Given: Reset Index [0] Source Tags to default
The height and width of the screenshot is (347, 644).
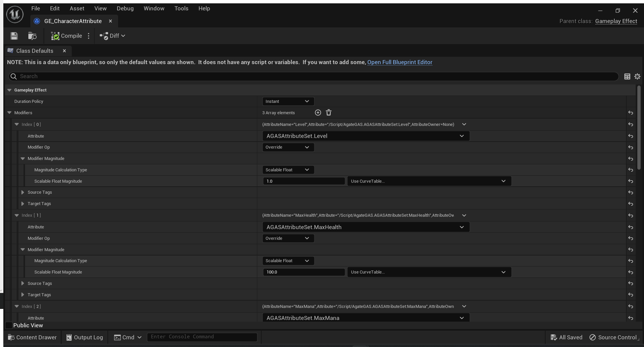Looking at the screenshot, I should [631, 192].
